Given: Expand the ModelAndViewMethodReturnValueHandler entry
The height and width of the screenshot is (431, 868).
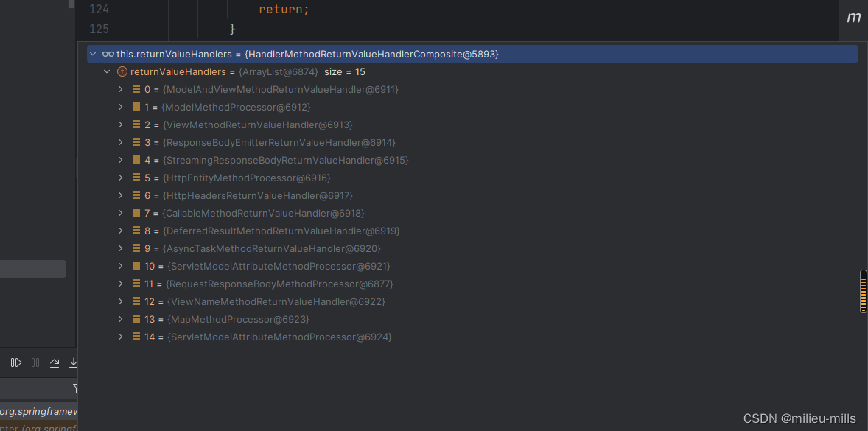Looking at the screenshot, I should point(120,88).
